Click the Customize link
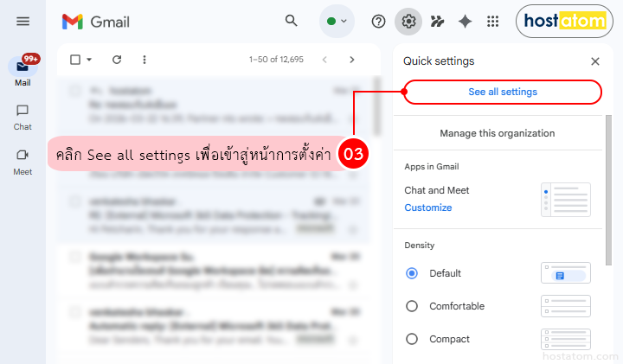Image resolution: width=623 pixels, height=364 pixels. point(428,208)
